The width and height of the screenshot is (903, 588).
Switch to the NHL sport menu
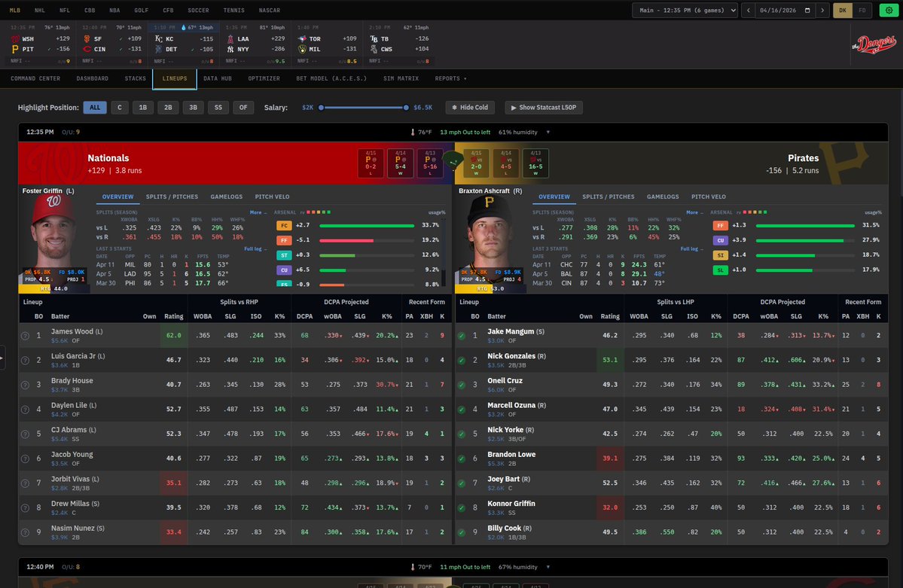tap(40, 11)
